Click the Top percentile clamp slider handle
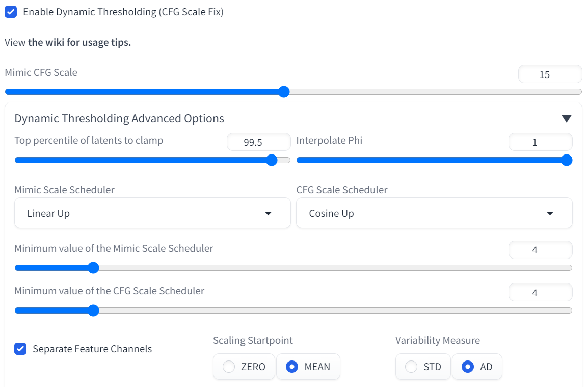Image resolution: width=588 pixels, height=387 pixels. (x=272, y=160)
